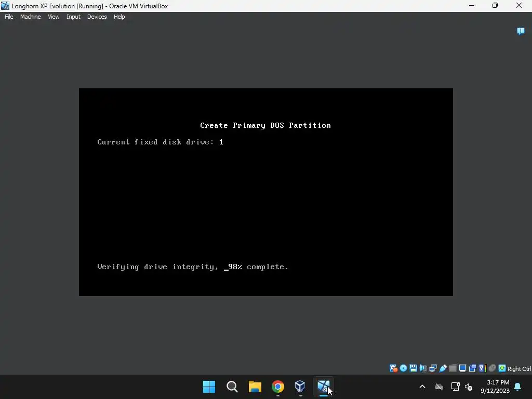The height and width of the screenshot is (399, 532).
Task: Open the Machine menu
Action: [x=30, y=17]
